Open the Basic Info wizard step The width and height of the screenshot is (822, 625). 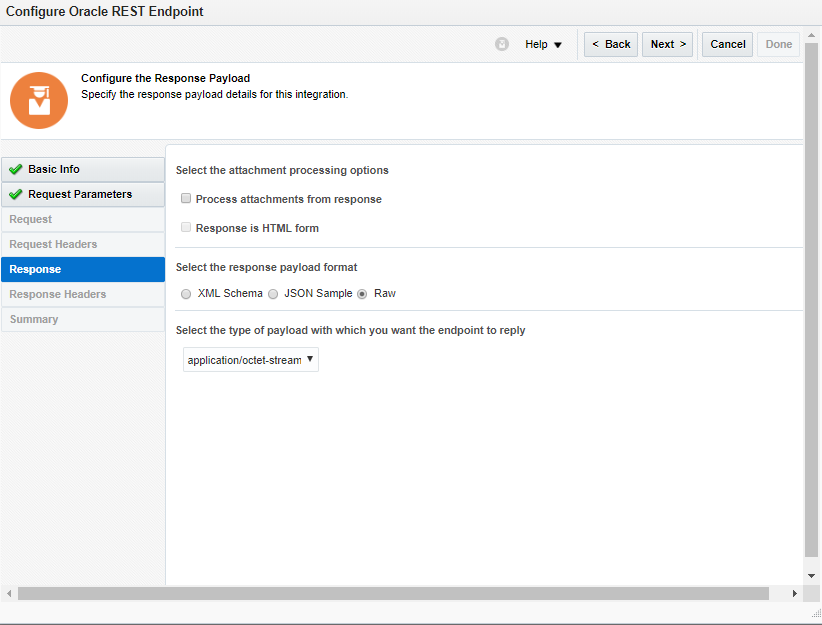[x=83, y=169]
